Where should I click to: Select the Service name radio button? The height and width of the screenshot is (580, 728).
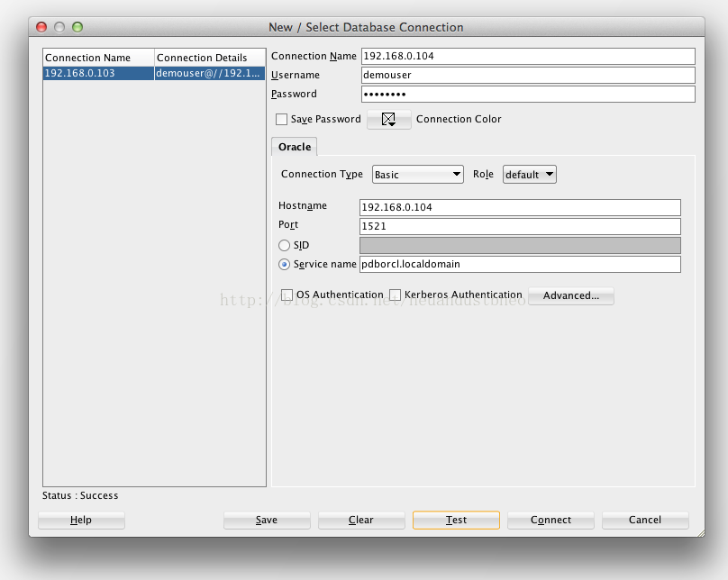point(284,264)
